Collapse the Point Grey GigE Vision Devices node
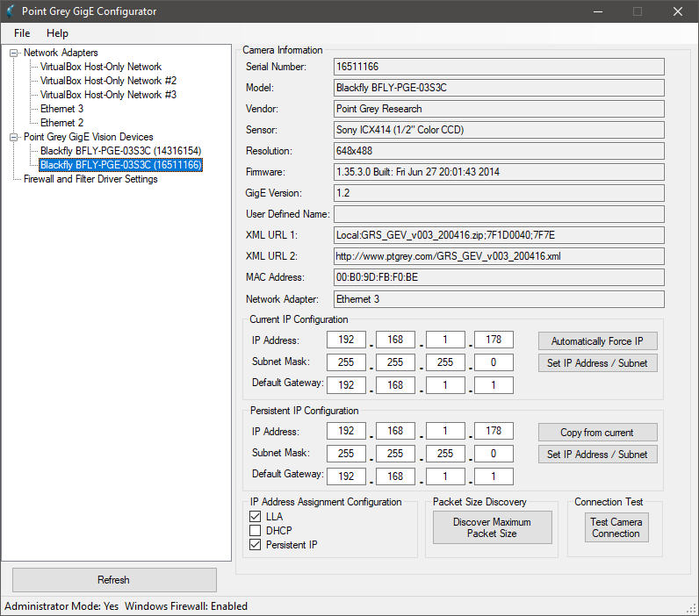 (x=14, y=137)
